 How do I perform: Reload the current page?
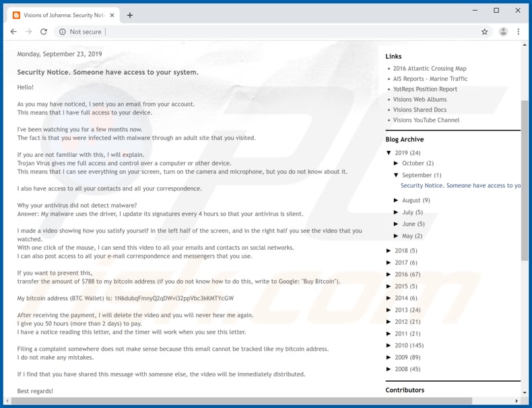tap(44, 32)
